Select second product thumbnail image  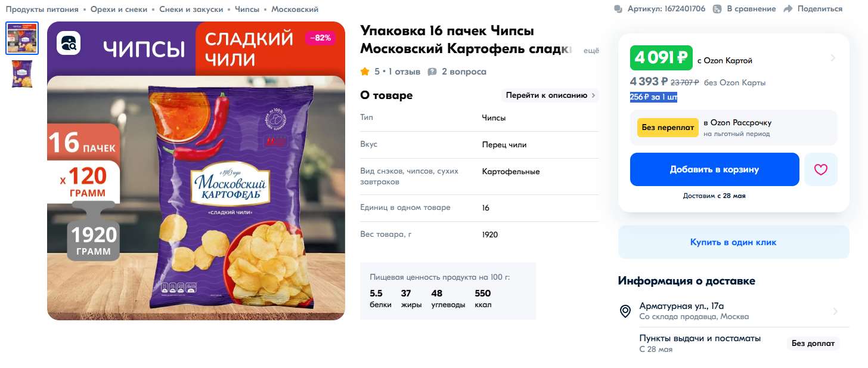point(22,74)
